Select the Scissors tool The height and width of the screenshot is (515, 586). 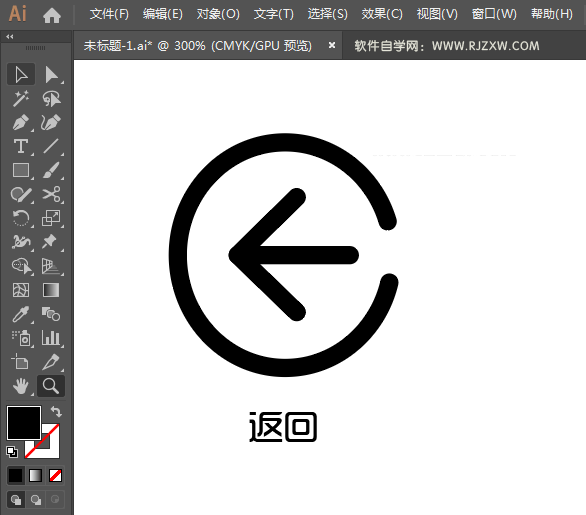51,194
